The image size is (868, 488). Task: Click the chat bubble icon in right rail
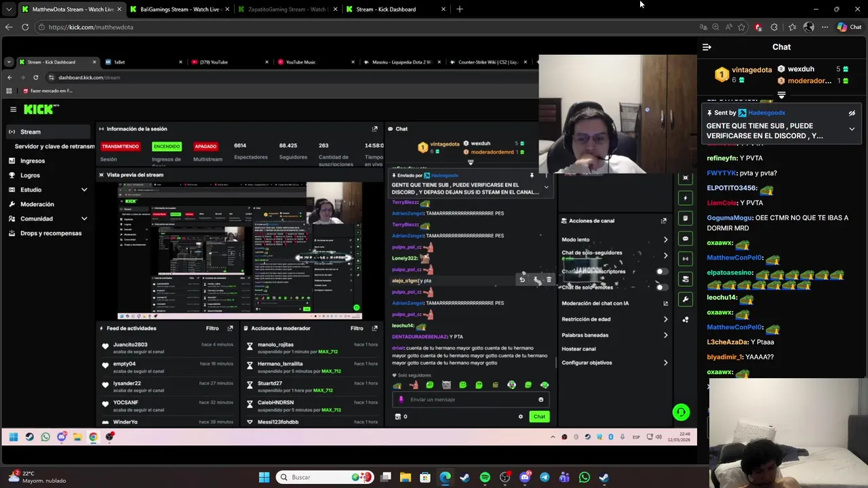click(x=686, y=239)
